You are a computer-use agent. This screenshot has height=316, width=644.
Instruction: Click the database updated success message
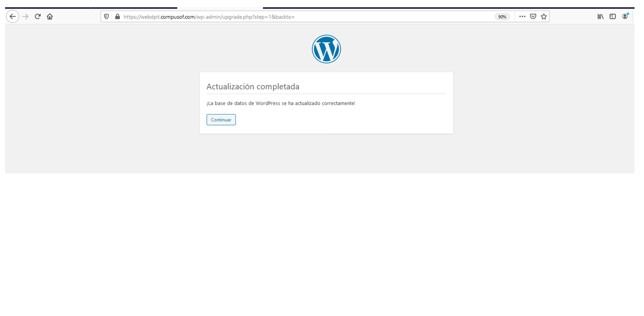pos(281,104)
